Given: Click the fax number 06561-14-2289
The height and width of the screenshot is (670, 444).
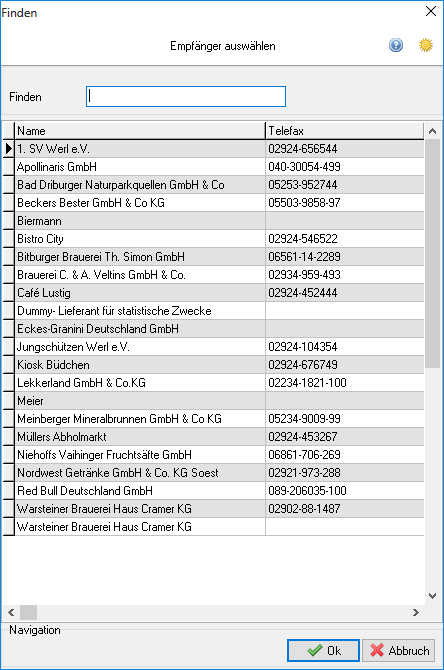Looking at the screenshot, I should point(304,257).
